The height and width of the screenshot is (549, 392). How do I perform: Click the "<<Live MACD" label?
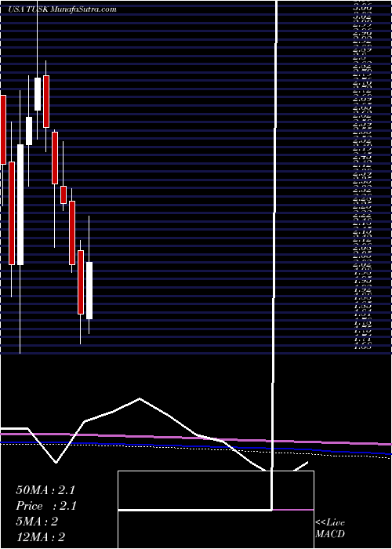[x=330, y=529]
